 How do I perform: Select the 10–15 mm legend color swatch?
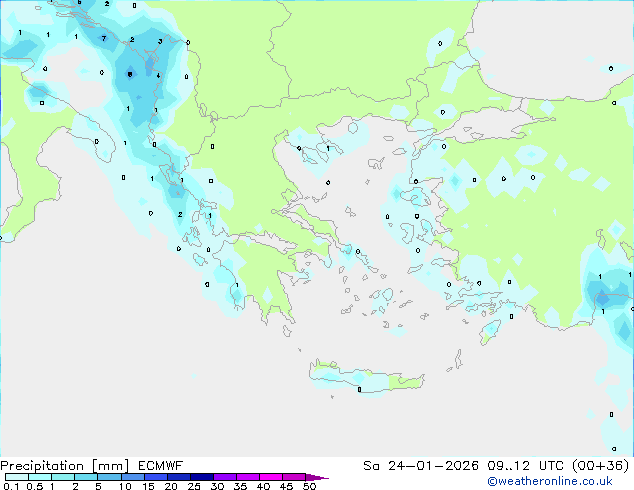(x=132, y=477)
